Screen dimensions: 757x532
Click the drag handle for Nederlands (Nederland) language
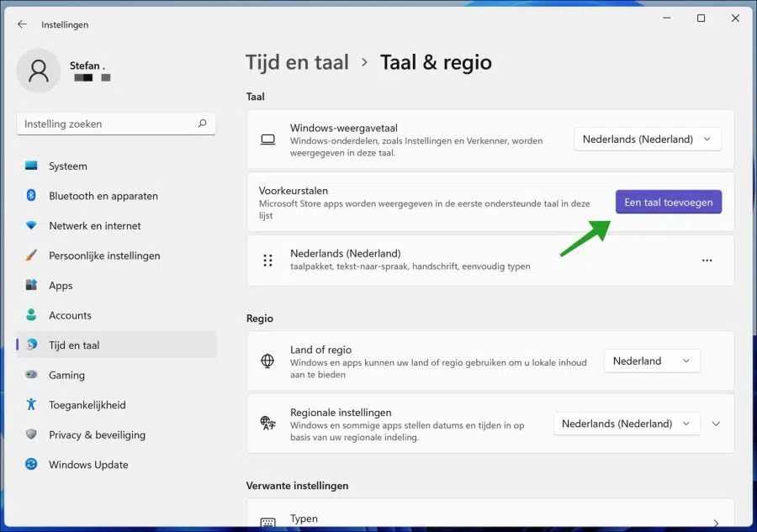click(x=268, y=261)
